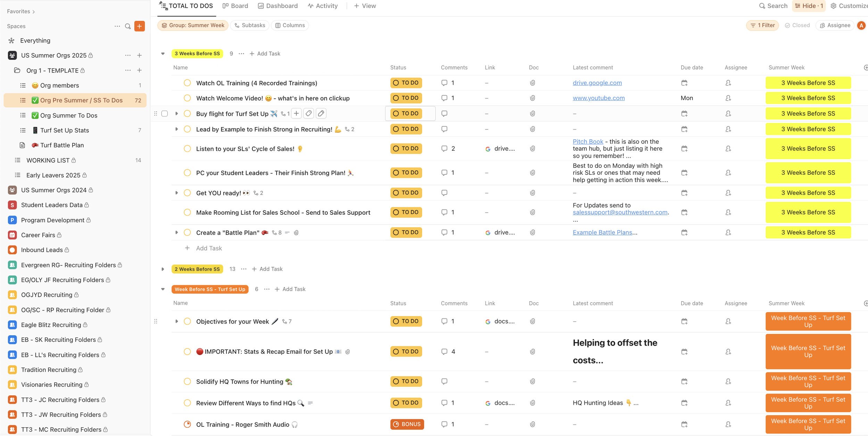
Task: Click the orange plus button to add a Space
Action: click(140, 26)
